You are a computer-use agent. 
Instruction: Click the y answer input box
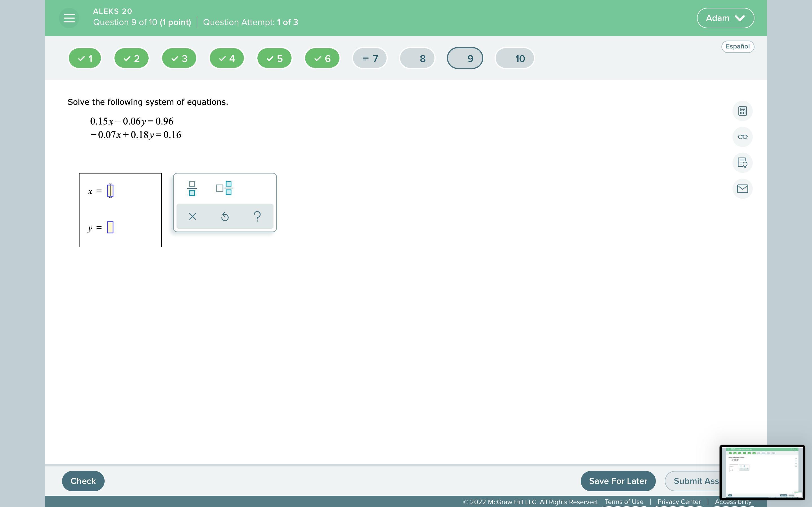(x=110, y=228)
